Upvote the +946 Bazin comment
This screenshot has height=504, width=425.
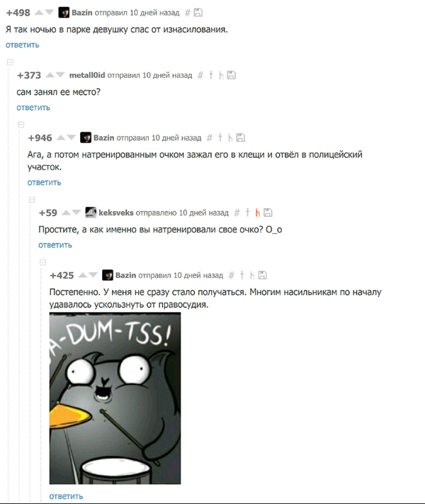[61, 138]
